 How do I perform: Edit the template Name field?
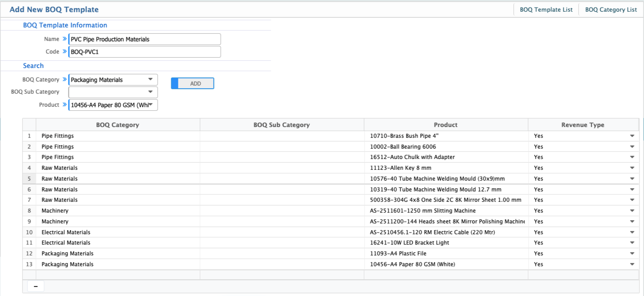tap(145, 39)
